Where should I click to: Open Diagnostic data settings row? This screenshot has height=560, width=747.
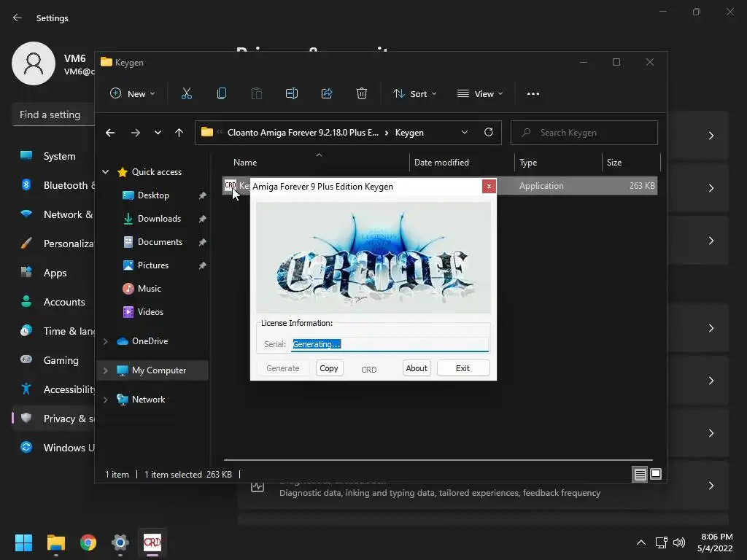click(x=483, y=486)
